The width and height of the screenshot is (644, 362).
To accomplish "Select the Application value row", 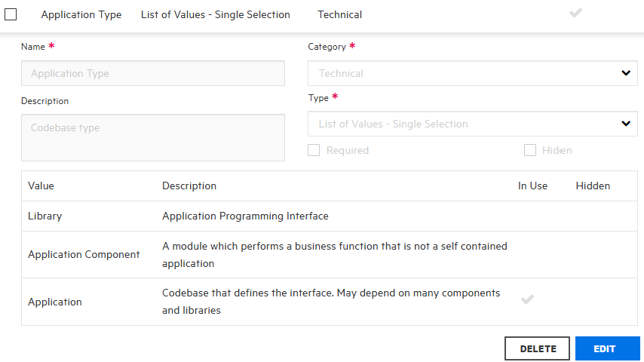I will [55, 302].
